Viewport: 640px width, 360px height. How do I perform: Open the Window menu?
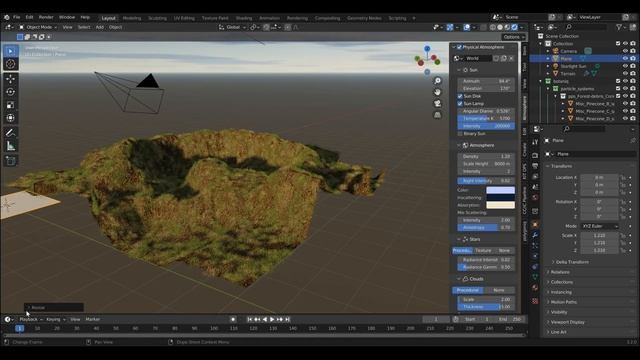pos(67,18)
